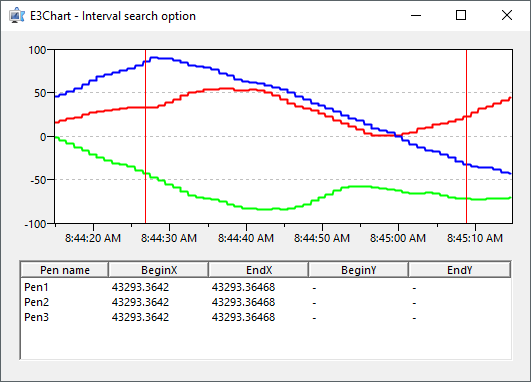The image size is (531, 382).
Task: Click the 8:44:30 AM time axis label
Action: [169, 238]
